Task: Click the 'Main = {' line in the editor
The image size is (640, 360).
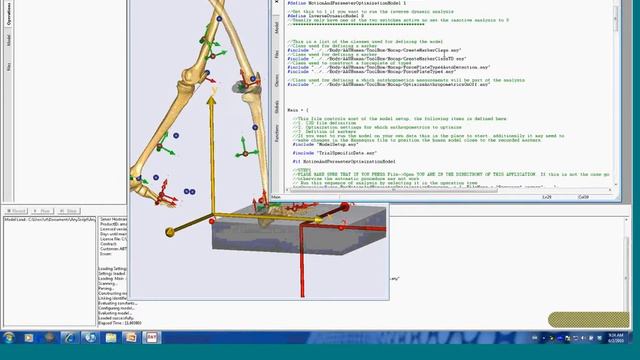Action: click(x=298, y=110)
